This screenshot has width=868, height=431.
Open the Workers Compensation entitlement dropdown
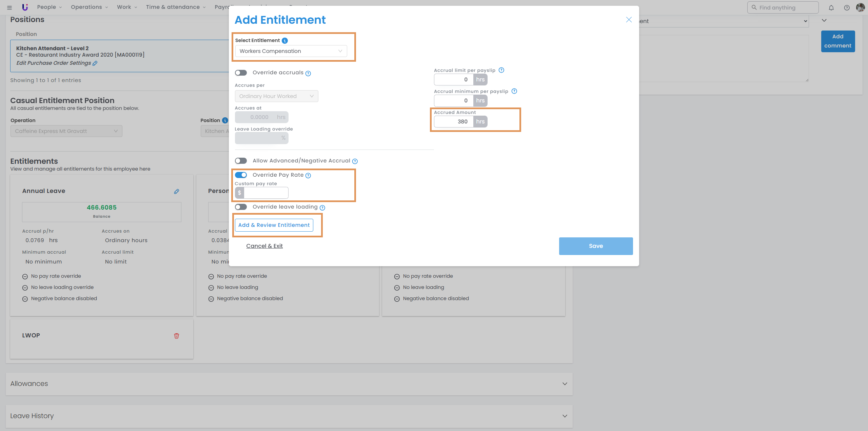click(x=291, y=51)
